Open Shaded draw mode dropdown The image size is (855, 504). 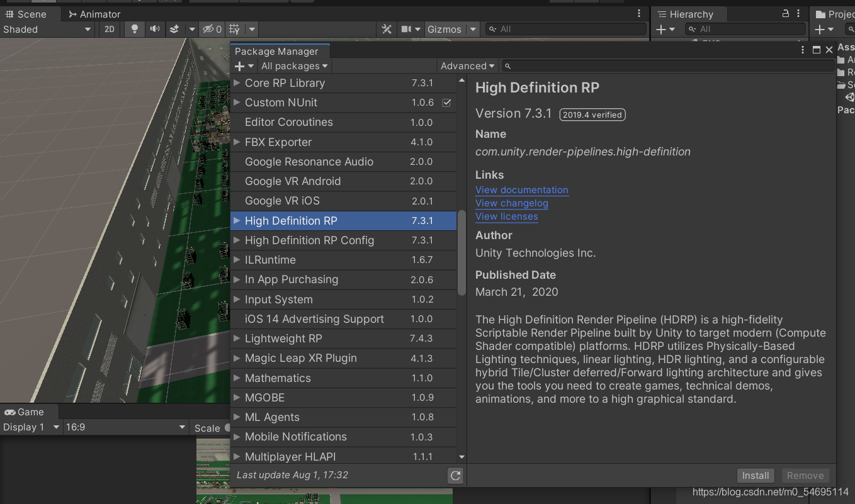point(47,29)
